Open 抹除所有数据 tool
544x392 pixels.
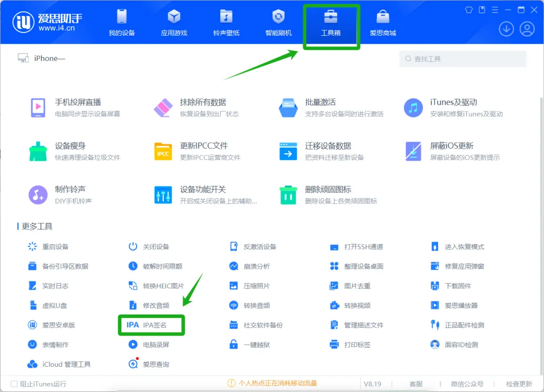point(196,108)
